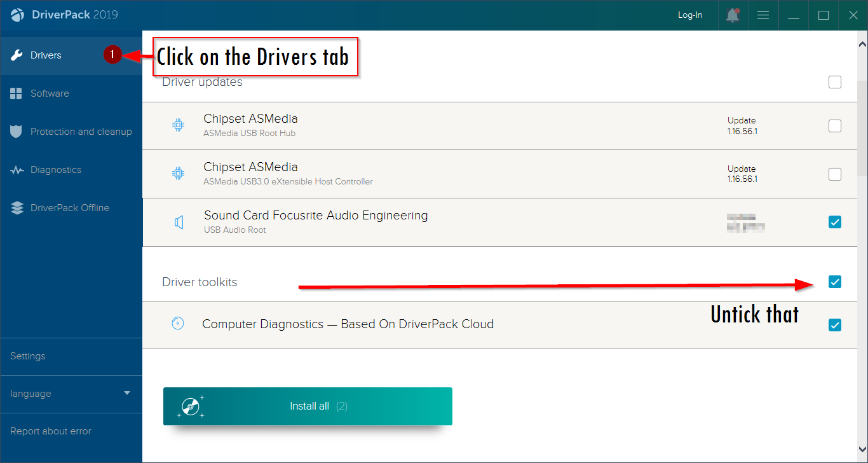Screen dimensions: 868x463
Task: Click the Log-In link
Action: tap(690, 15)
